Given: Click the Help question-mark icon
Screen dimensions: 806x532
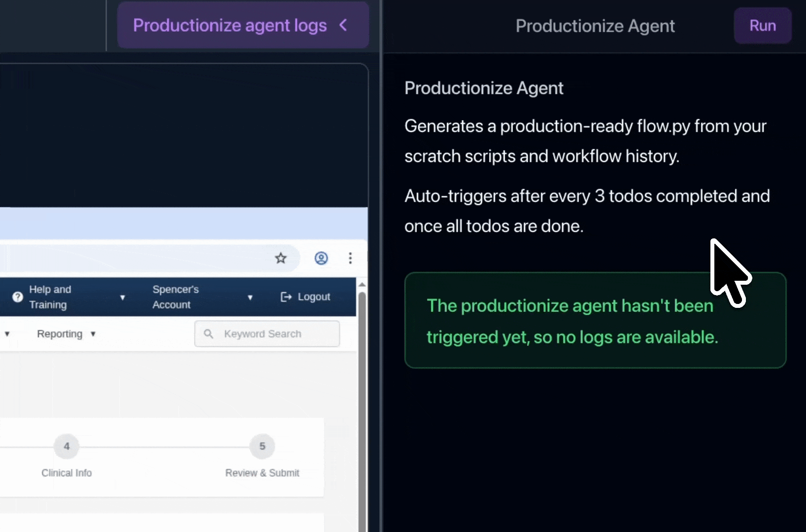Looking at the screenshot, I should coord(17,297).
